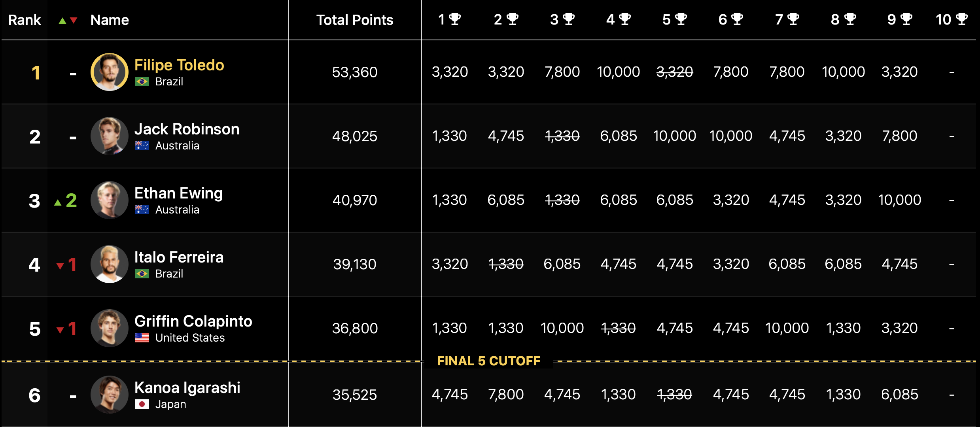
Task: Click the event 1 trophy icon
Action: [x=455, y=19]
